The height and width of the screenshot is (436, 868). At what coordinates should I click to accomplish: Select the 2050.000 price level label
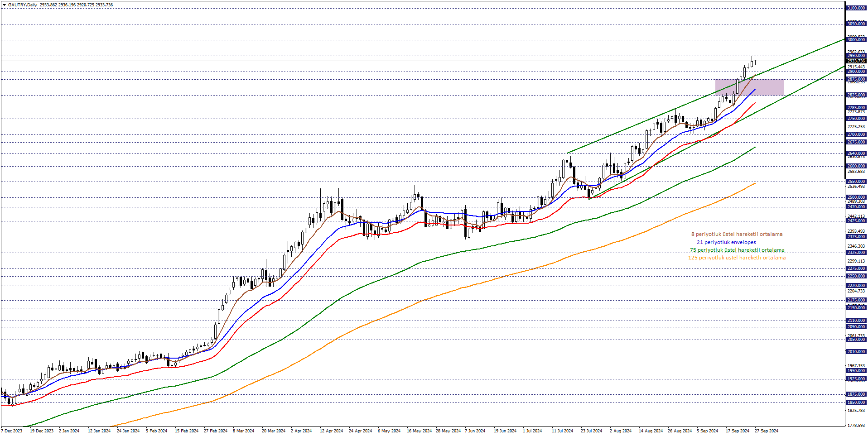(x=856, y=340)
